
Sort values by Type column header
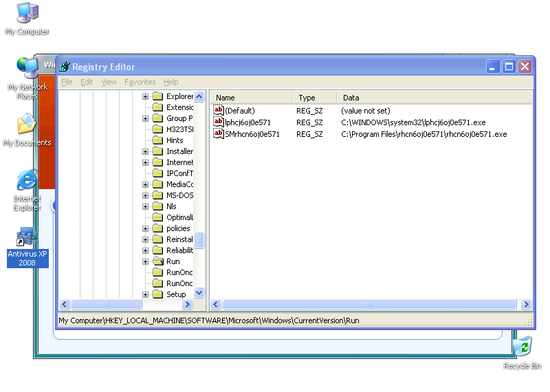point(314,98)
